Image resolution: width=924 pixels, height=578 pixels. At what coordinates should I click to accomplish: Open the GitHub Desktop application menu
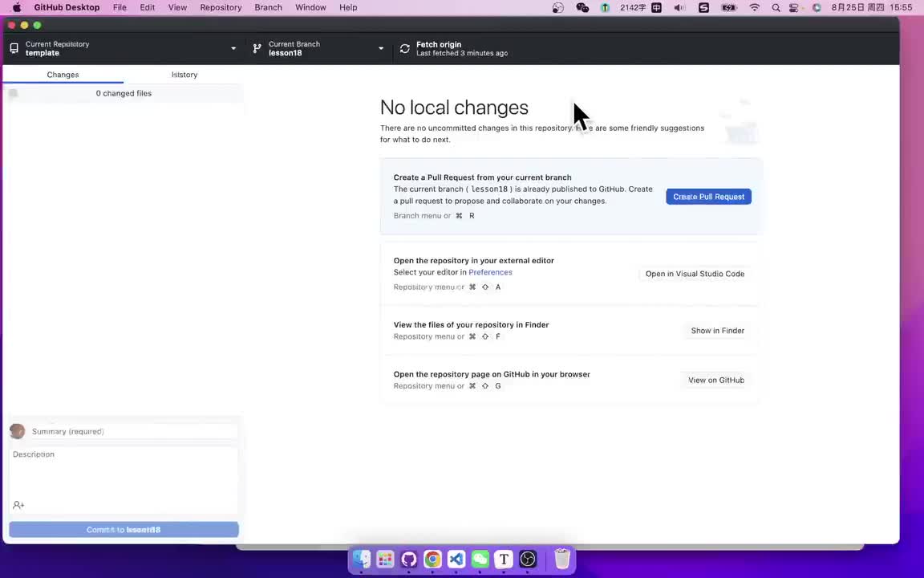click(67, 8)
